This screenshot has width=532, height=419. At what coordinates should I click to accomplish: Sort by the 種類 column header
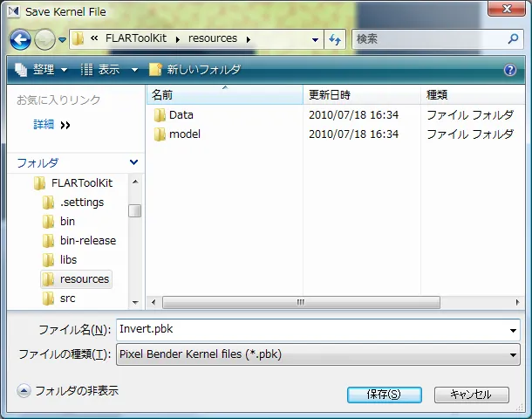tap(473, 95)
